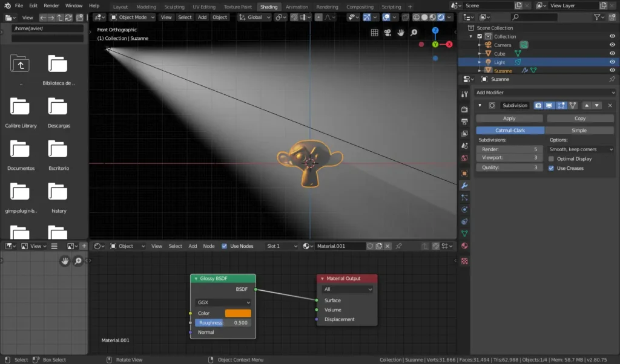Open the Render menu
This screenshot has width=620, height=364.
pos(51,5)
